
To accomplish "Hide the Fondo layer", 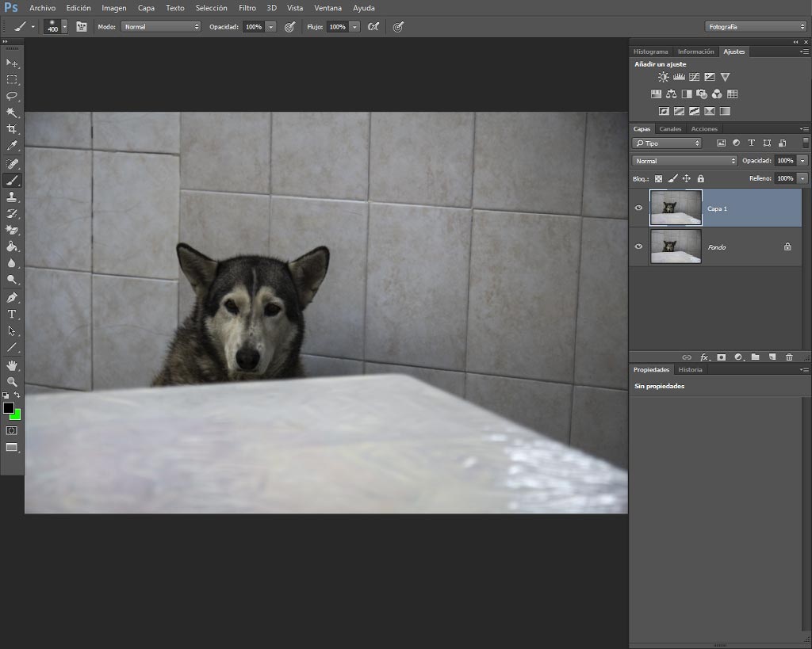I will coord(638,247).
